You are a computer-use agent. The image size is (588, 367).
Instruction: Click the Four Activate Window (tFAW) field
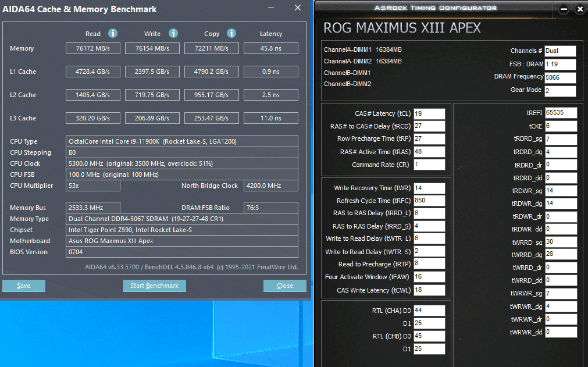[x=429, y=277]
